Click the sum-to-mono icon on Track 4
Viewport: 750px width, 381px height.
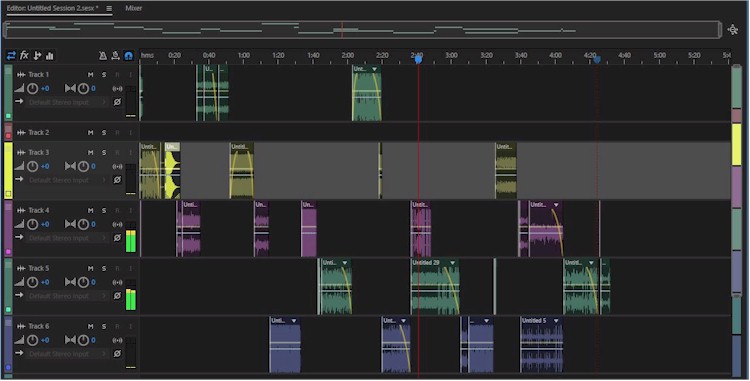point(117,224)
